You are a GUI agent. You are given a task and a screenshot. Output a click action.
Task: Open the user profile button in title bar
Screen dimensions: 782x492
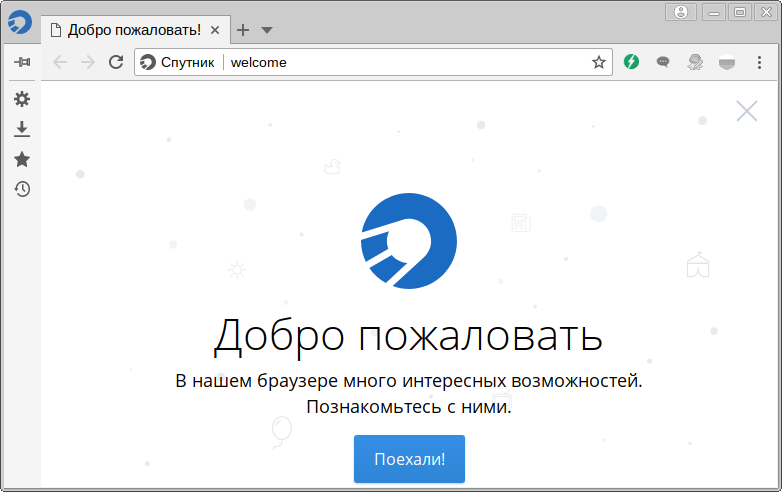pyautogui.click(x=681, y=12)
